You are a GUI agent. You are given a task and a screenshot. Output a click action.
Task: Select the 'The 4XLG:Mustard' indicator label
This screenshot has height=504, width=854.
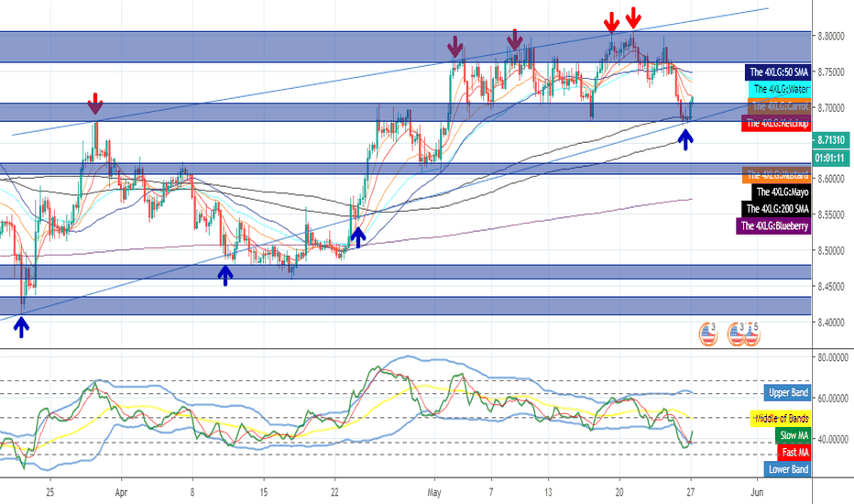[777, 175]
